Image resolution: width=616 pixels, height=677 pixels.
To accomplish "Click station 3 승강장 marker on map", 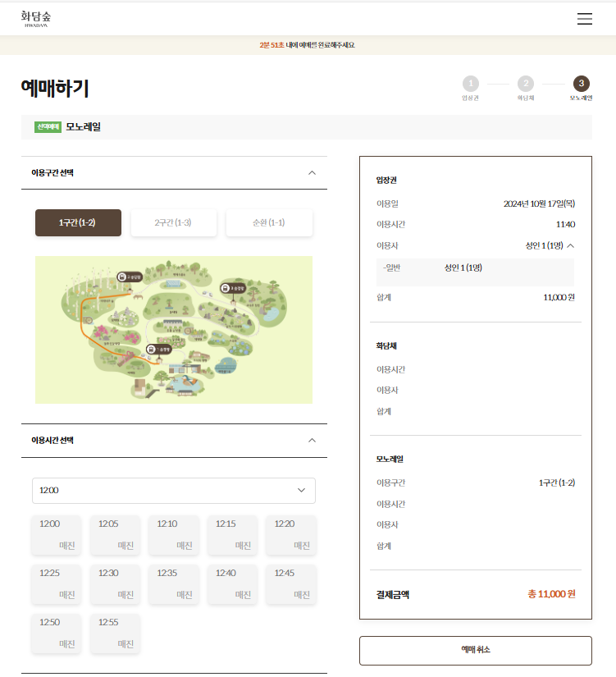I will tap(233, 288).
